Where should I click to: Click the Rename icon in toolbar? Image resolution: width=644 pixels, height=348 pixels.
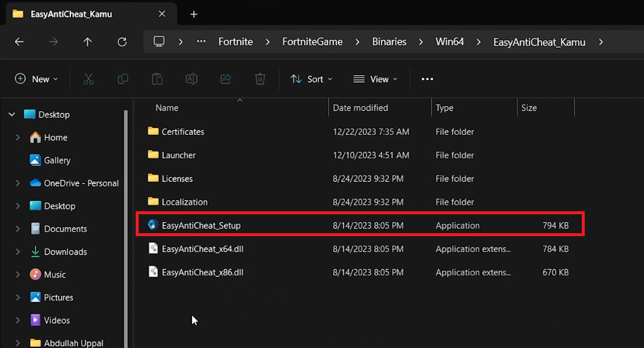click(191, 79)
